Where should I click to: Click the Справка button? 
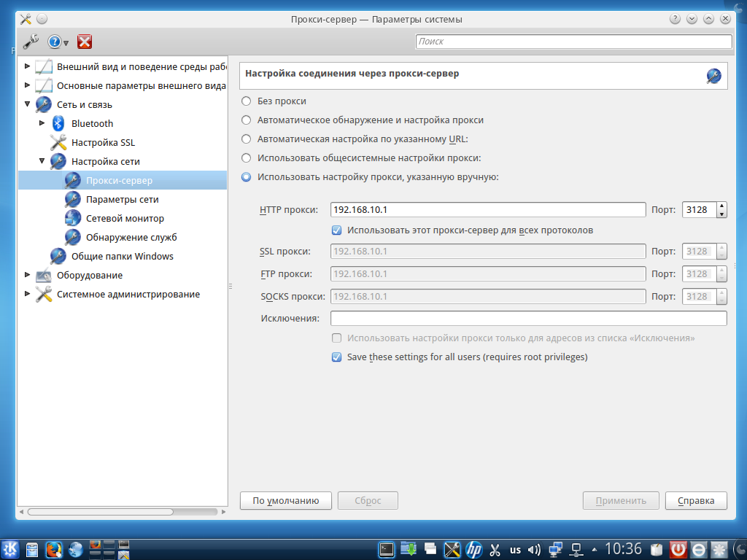696,501
